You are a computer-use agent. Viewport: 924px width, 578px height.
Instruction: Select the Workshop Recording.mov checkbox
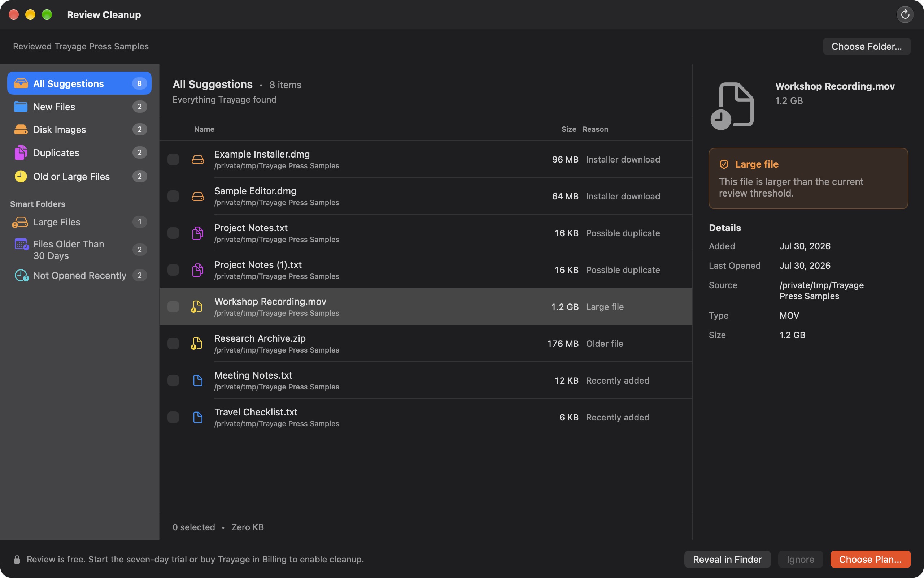[173, 307]
